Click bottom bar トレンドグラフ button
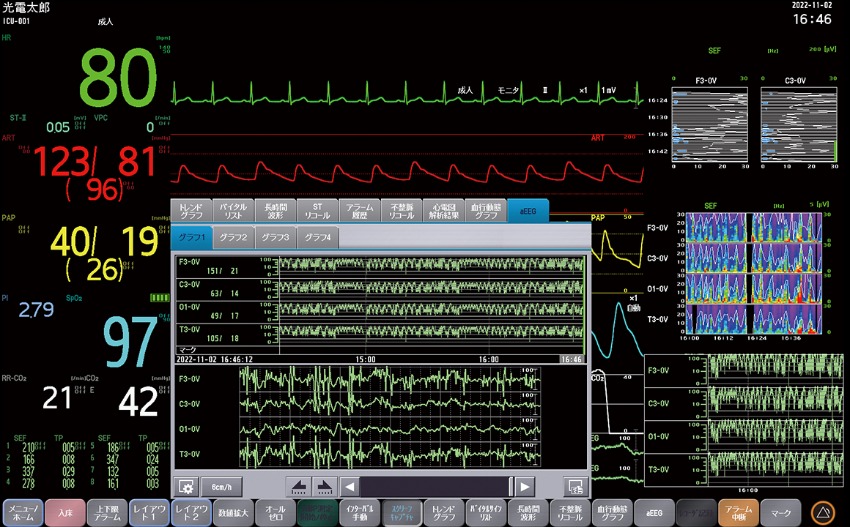Screen dimensions: 850x527 point(444,512)
